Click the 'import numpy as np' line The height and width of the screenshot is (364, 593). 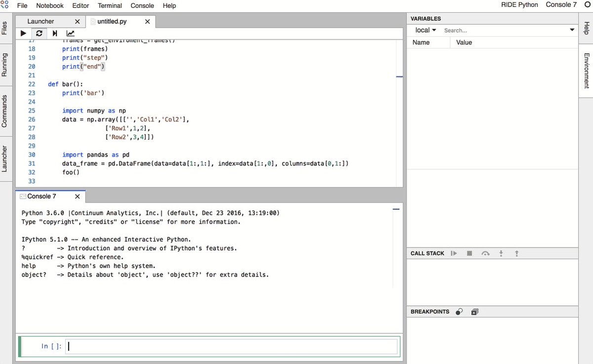(94, 111)
